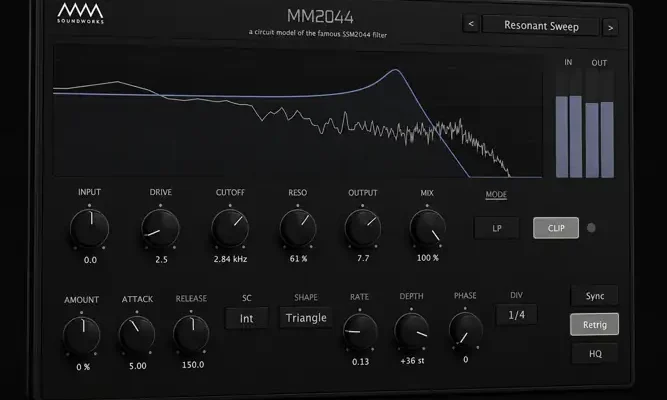The image size is (667, 400).
Task: Toggle the HQ button
Action: click(595, 354)
